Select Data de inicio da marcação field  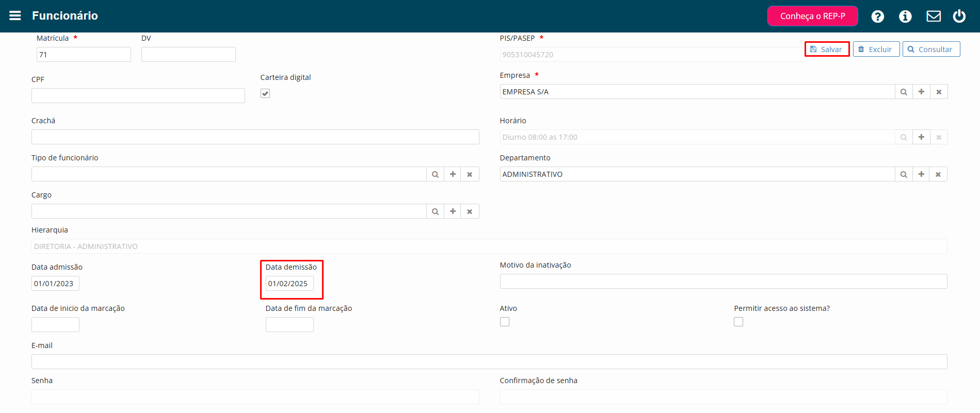coord(55,325)
